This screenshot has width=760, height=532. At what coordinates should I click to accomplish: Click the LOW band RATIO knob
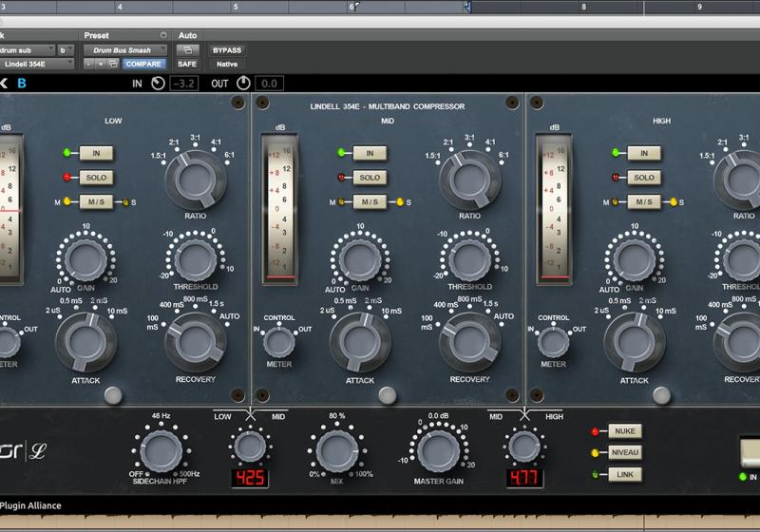point(196,180)
